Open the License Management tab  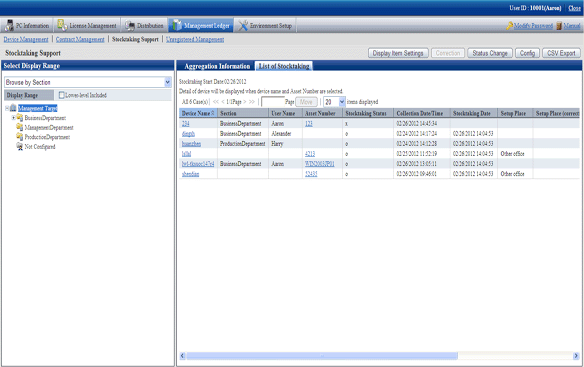click(x=87, y=25)
